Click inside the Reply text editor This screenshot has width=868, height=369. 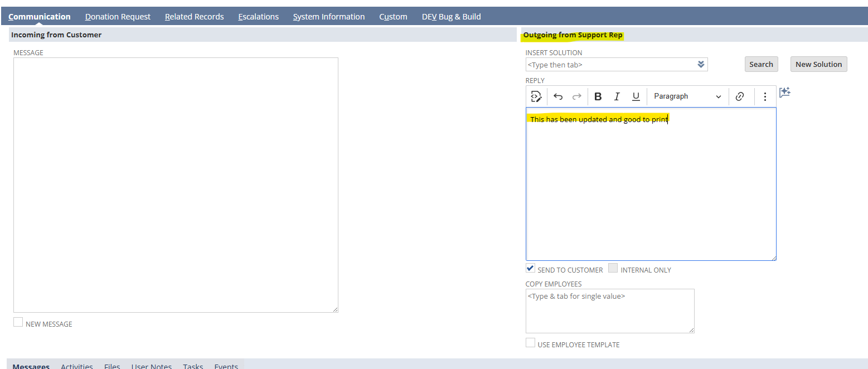(x=651, y=184)
